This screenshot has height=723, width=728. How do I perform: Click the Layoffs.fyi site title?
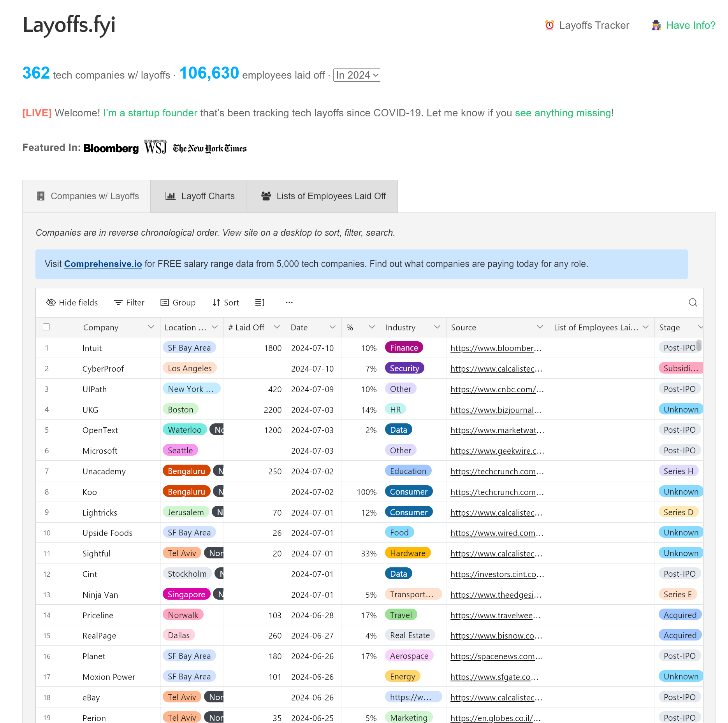tap(69, 25)
